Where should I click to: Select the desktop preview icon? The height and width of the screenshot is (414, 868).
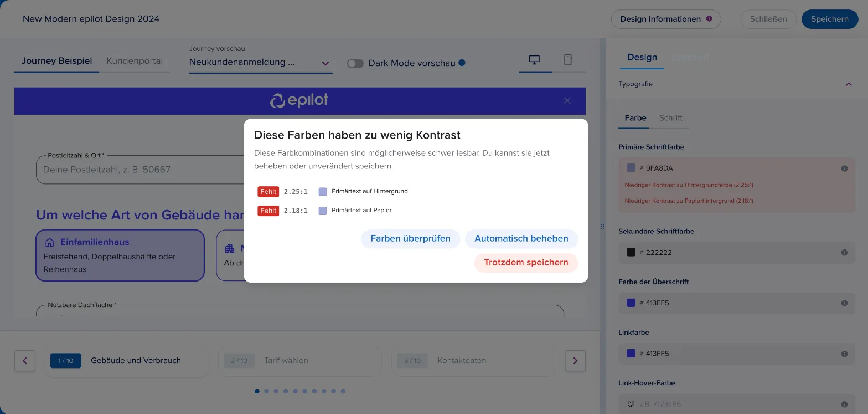pyautogui.click(x=535, y=60)
